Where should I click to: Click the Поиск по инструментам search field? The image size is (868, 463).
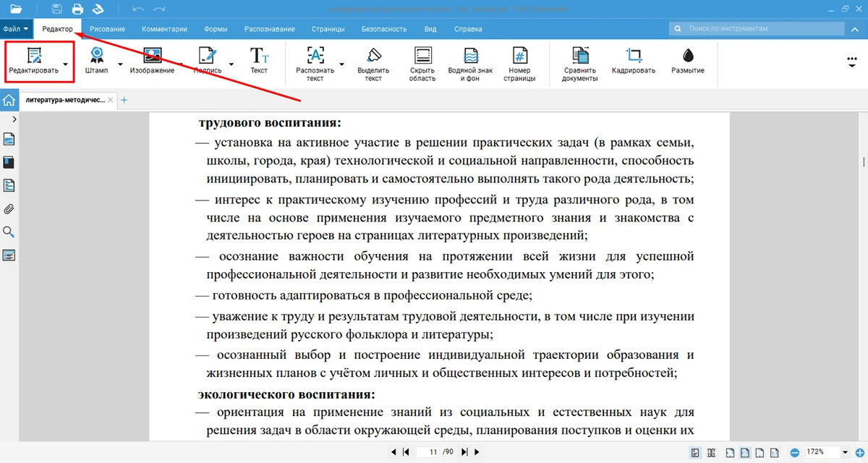tap(759, 29)
